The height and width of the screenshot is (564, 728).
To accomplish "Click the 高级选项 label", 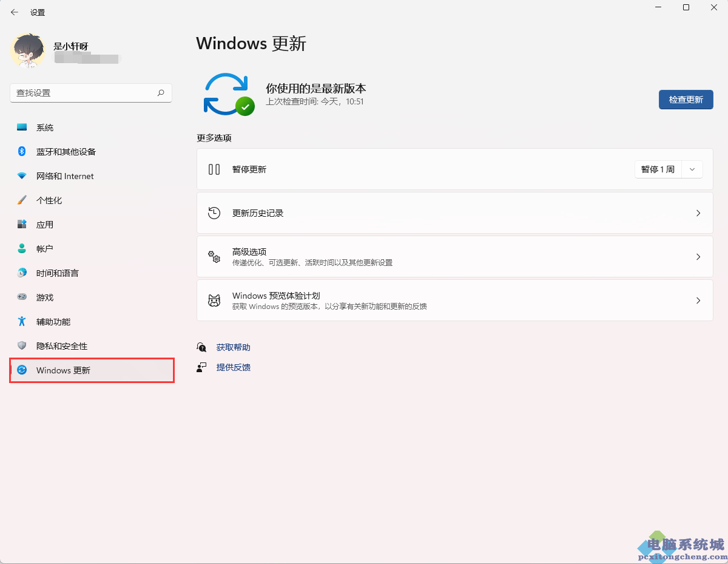I will click(249, 251).
